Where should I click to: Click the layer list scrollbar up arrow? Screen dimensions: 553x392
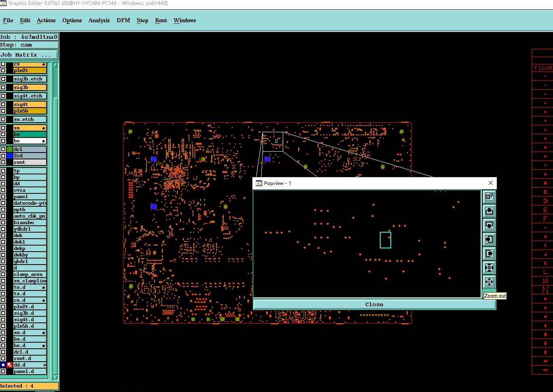pos(56,65)
